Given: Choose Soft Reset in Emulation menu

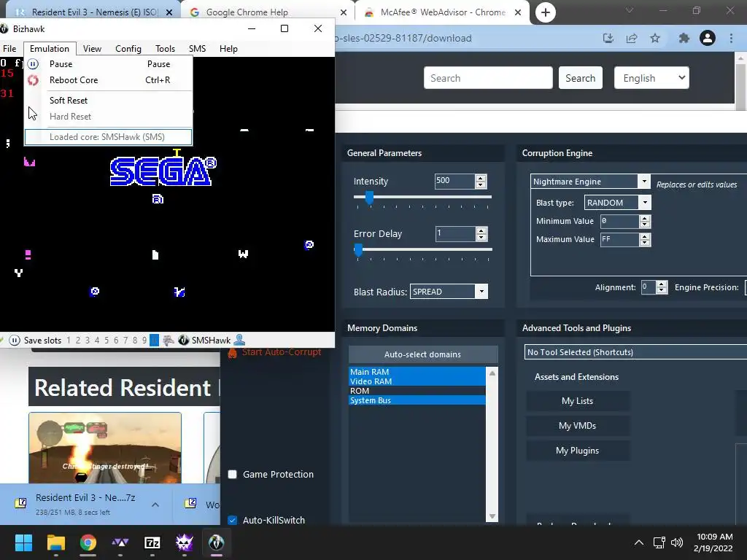Looking at the screenshot, I should click(109, 101).
